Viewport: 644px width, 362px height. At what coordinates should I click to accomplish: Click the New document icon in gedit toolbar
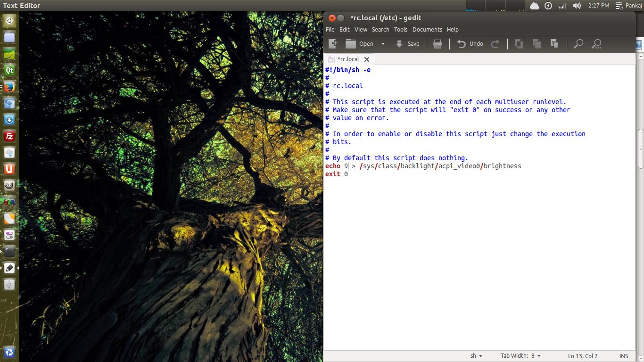[x=333, y=44]
